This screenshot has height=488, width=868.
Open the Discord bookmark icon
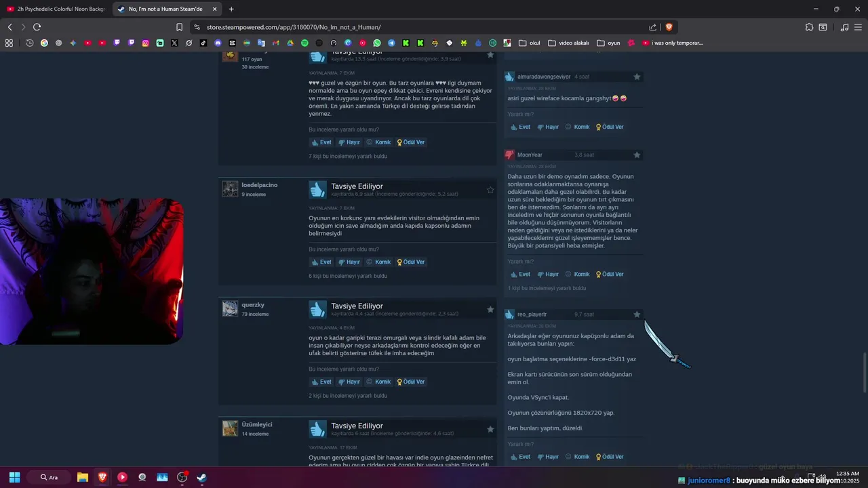point(218,43)
